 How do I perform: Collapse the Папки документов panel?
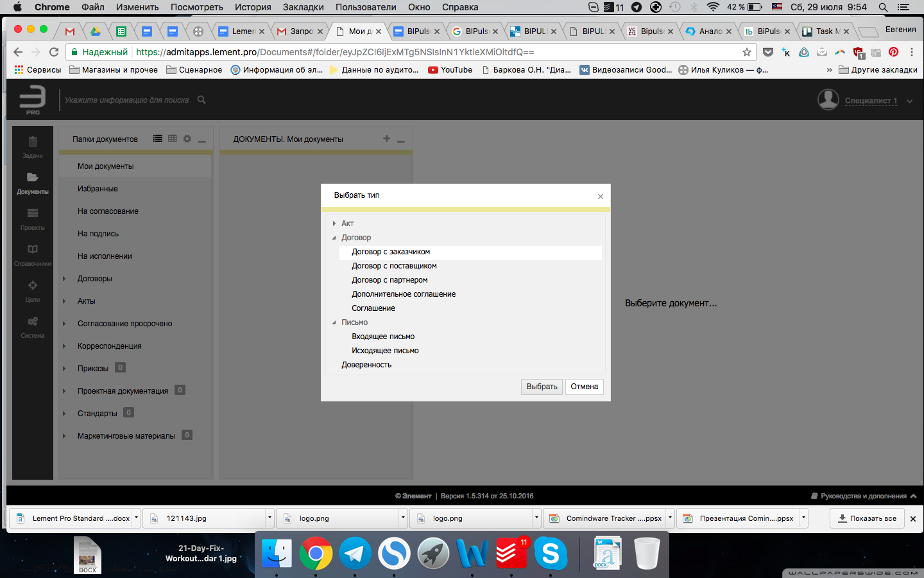[x=202, y=140]
